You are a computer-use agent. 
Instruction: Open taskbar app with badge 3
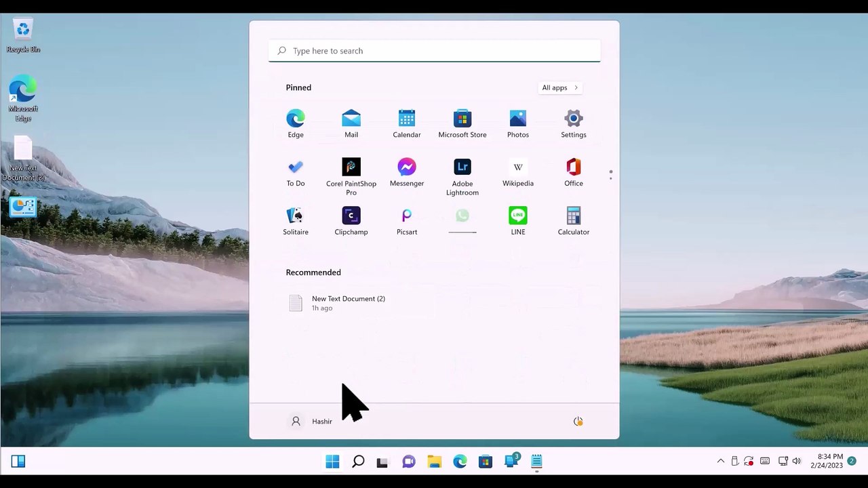point(512,461)
